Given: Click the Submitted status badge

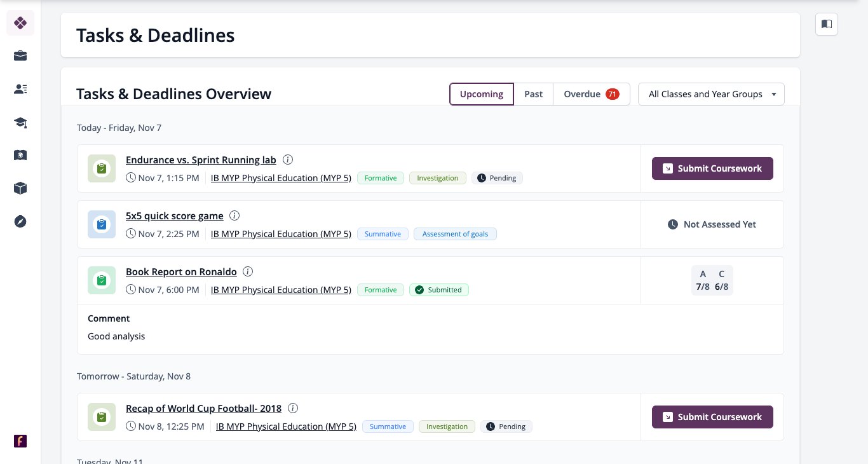Looking at the screenshot, I should coord(439,290).
